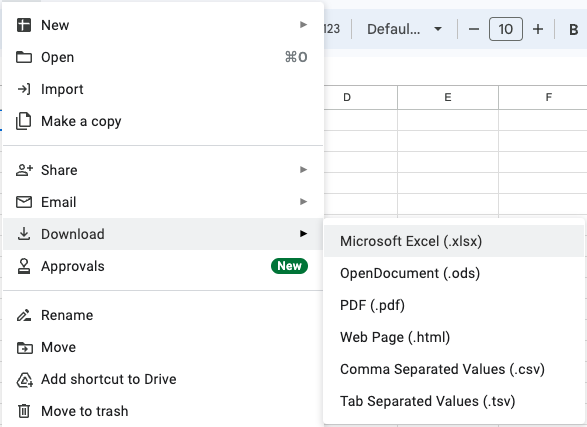This screenshot has height=427, width=587.
Task: Click the Import arrow icon
Action: (x=24, y=89)
